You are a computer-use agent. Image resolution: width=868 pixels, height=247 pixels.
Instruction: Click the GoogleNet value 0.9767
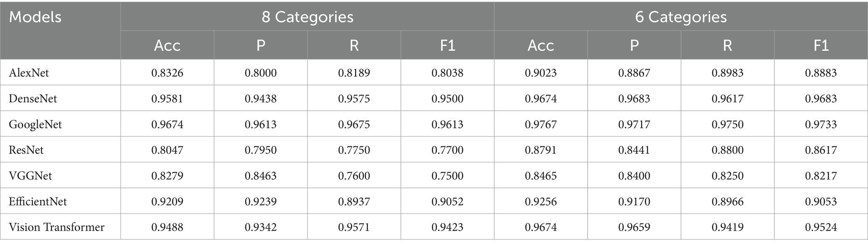(x=541, y=125)
